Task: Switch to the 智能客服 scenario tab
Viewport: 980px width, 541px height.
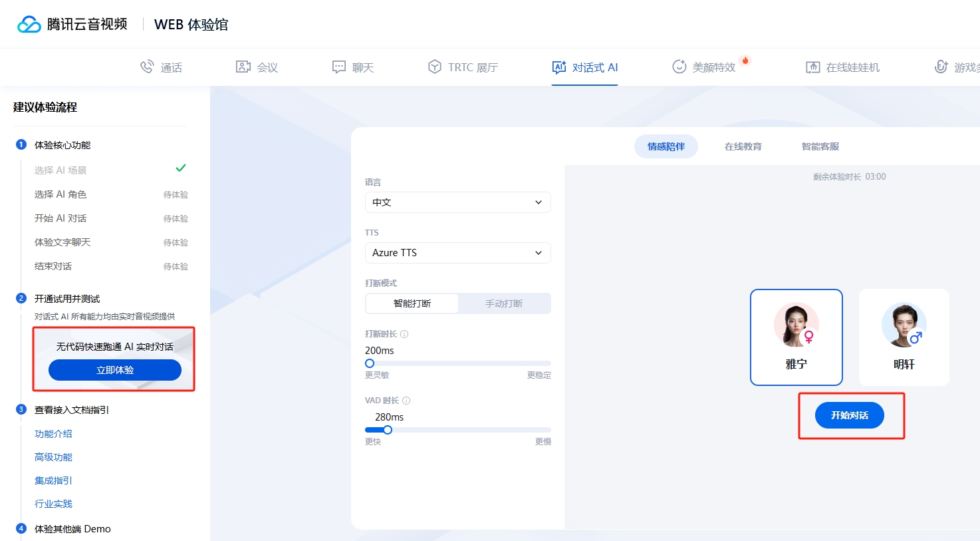Action: pyautogui.click(x=820, y=146)
